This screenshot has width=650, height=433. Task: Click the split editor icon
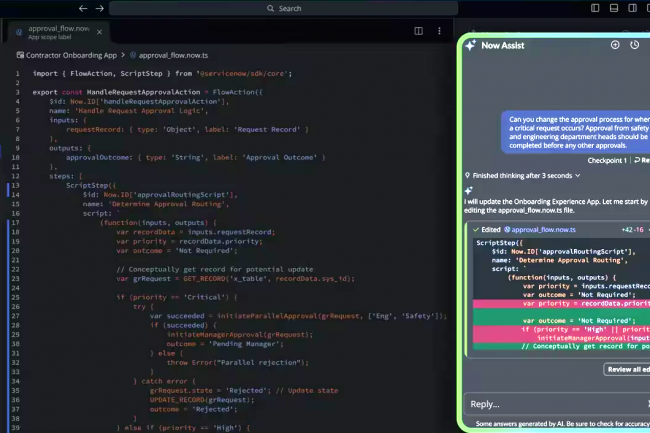pyautogui.click(x=419, y=31)
